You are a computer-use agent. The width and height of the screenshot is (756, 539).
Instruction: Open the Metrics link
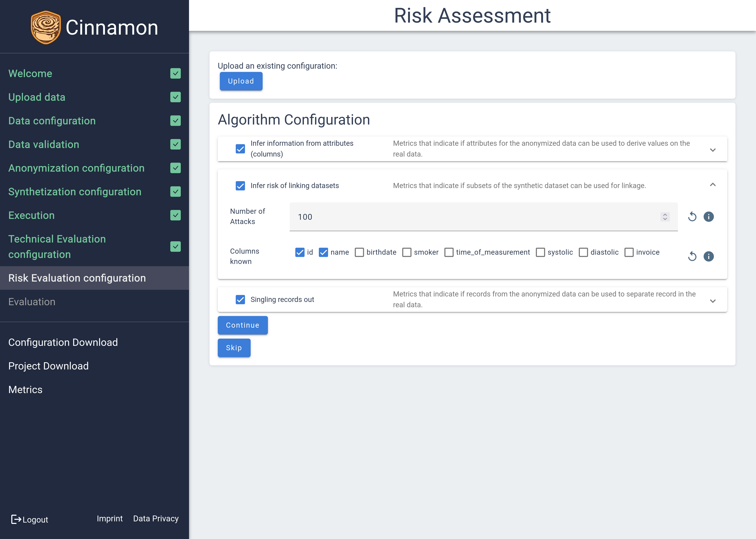[25, 389]
